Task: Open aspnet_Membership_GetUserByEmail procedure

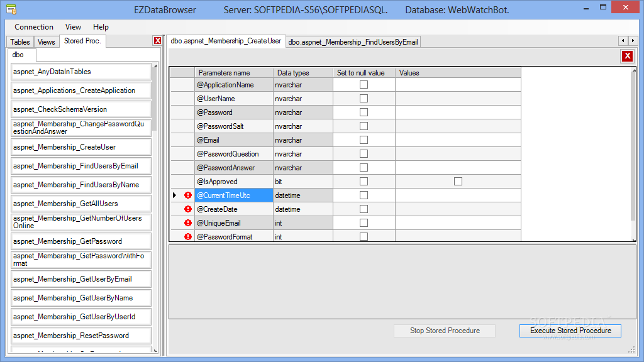Action: [x=81, y=280]
